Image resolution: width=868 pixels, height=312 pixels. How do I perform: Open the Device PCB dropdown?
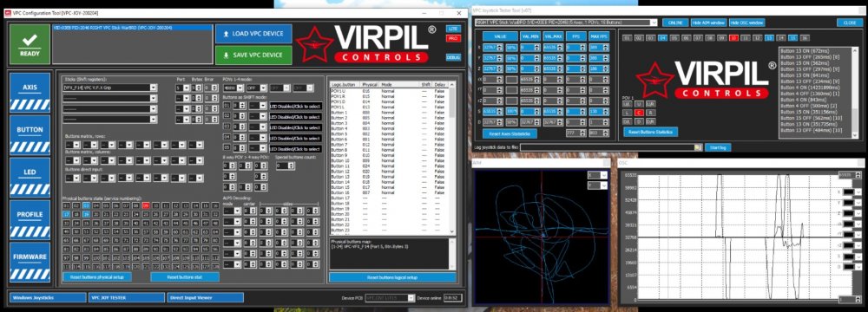point(390,297)
